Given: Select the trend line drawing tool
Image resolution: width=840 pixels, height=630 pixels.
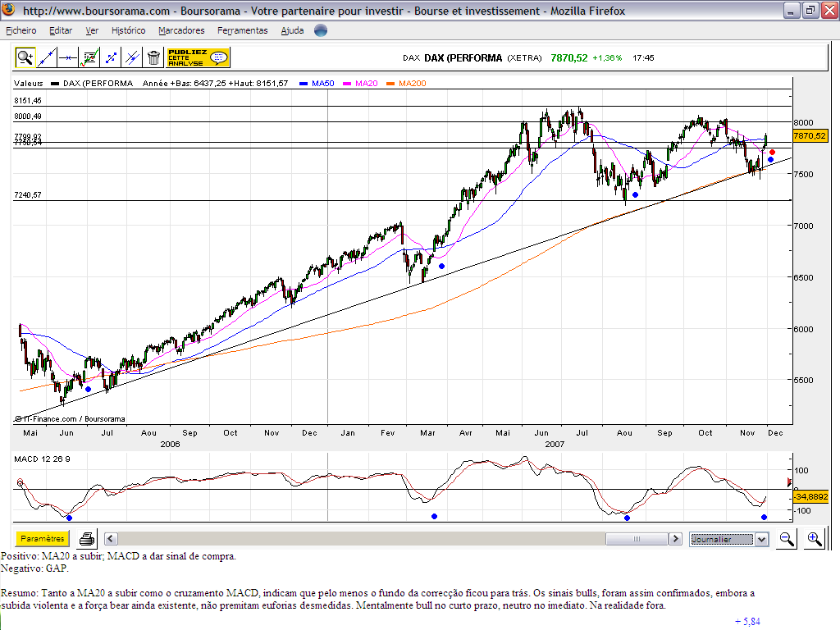Looking at the screenshot, I should pyautogui.click(x=47, y=57).
